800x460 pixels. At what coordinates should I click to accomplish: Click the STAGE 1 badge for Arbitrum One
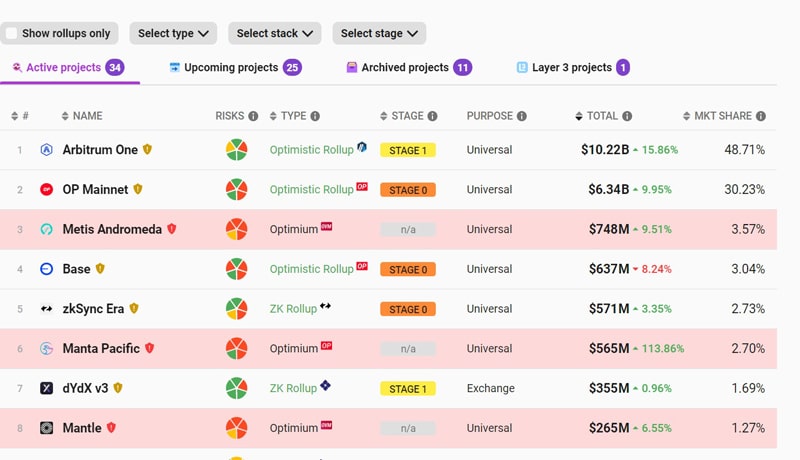[408, 150]
